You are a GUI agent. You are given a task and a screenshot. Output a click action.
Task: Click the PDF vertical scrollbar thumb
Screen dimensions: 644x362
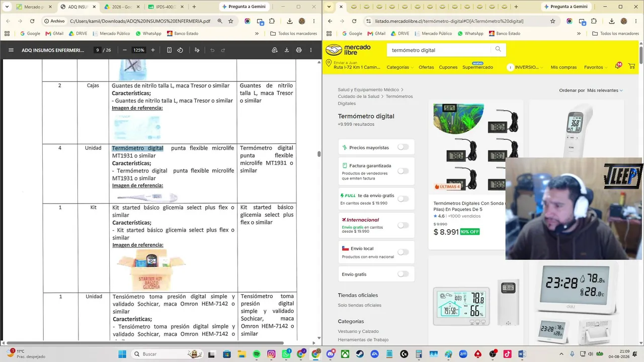coord(319,154)
